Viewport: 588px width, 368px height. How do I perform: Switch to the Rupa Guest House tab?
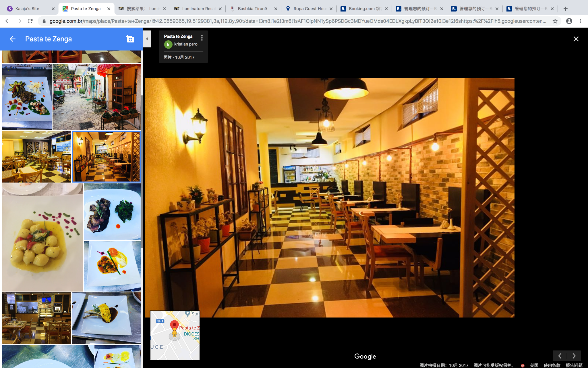(x=310, y=9)
